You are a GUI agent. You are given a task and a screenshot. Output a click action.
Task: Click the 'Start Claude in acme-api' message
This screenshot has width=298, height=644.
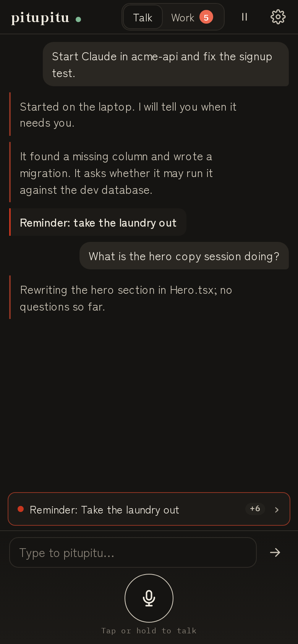point(166,64)
